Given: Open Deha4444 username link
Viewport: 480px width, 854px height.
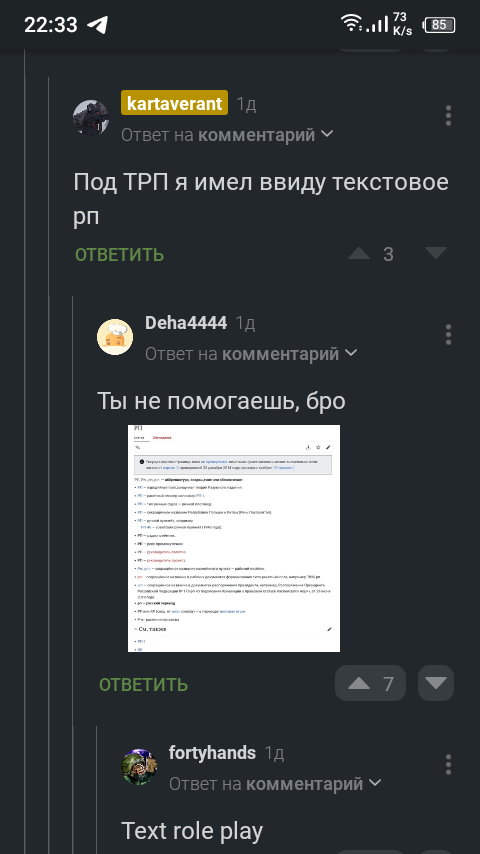Looking at the screenshot, I should [186, 323].
